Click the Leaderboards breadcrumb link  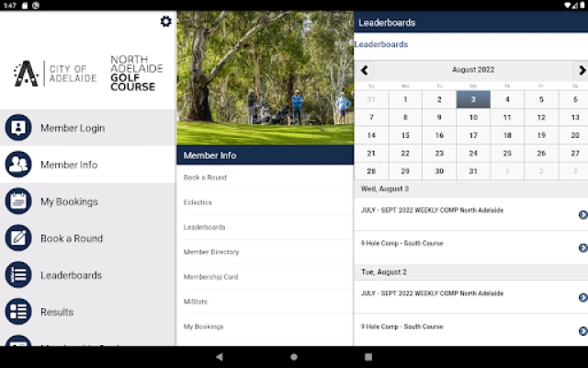click(x=381, y=44)
